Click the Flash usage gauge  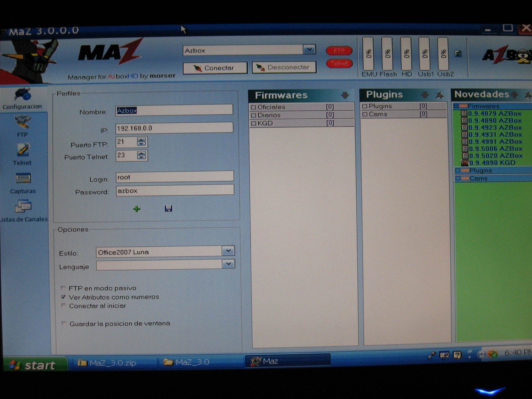tap(387, 54)
